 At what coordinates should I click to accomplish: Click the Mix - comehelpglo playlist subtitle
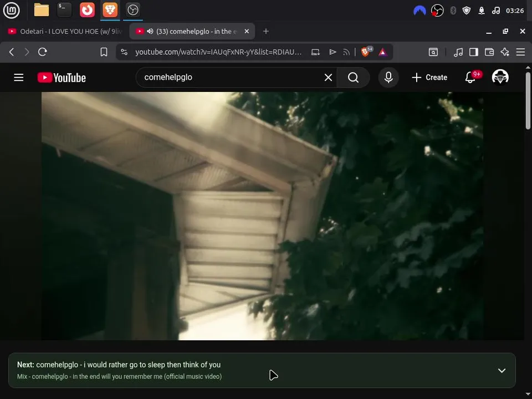(120, 377)
